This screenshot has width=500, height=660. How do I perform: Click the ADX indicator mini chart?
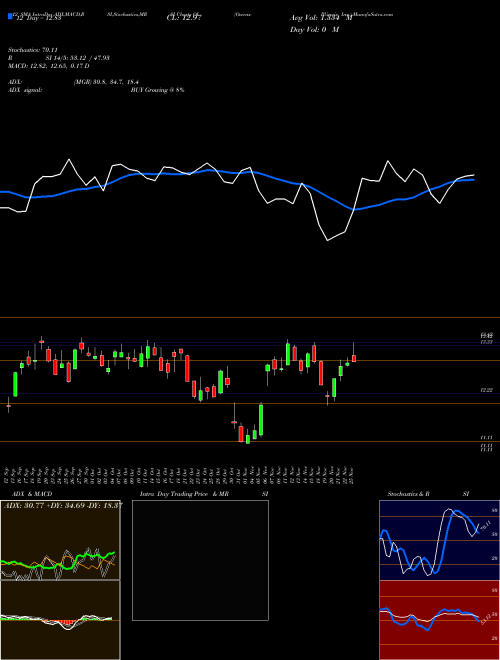[60, 540]
